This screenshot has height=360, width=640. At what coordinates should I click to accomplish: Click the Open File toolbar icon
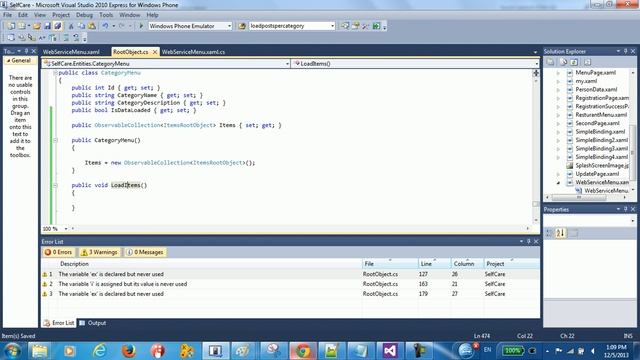point(37,26)
